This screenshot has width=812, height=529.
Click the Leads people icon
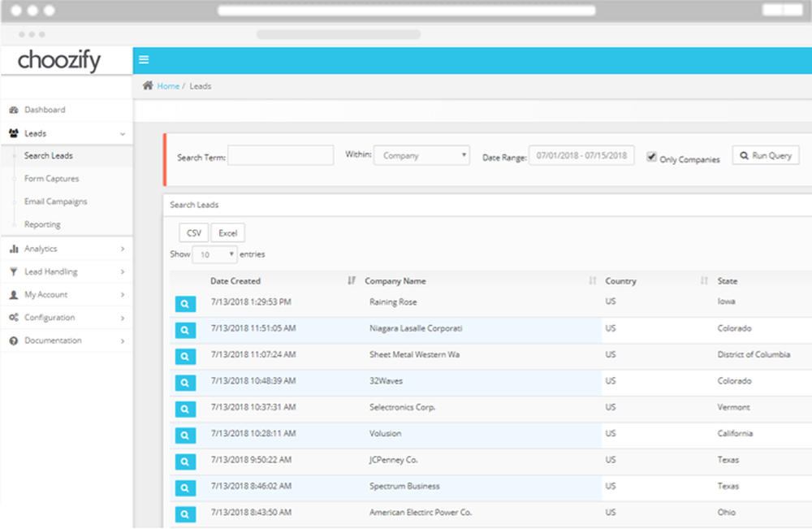point(13,132)
